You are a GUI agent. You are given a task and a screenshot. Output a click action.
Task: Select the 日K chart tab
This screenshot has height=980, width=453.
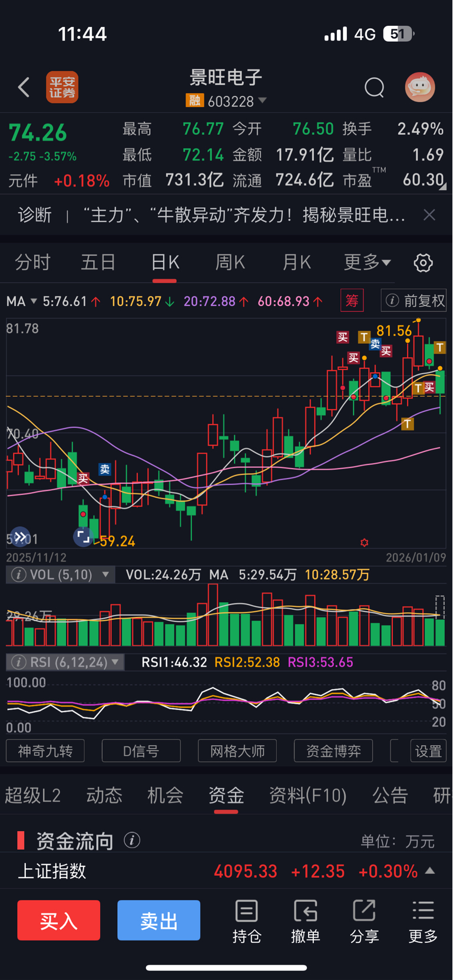tap(164, 263)
